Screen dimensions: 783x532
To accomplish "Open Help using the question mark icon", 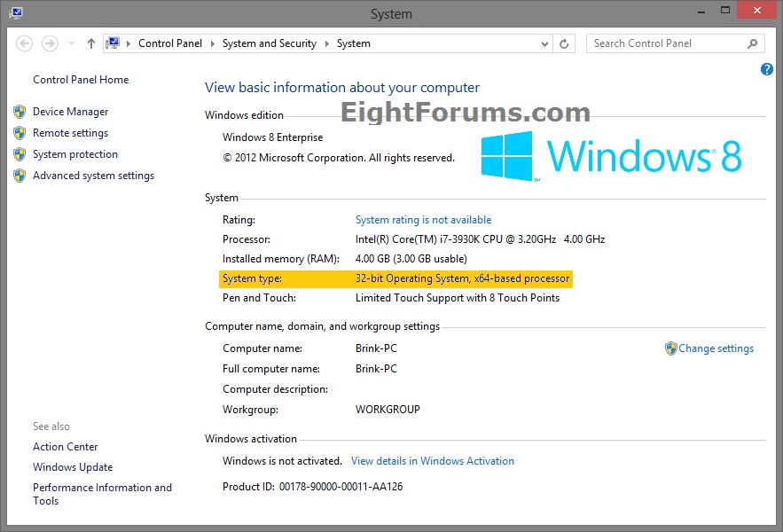I will click(766, 69).
